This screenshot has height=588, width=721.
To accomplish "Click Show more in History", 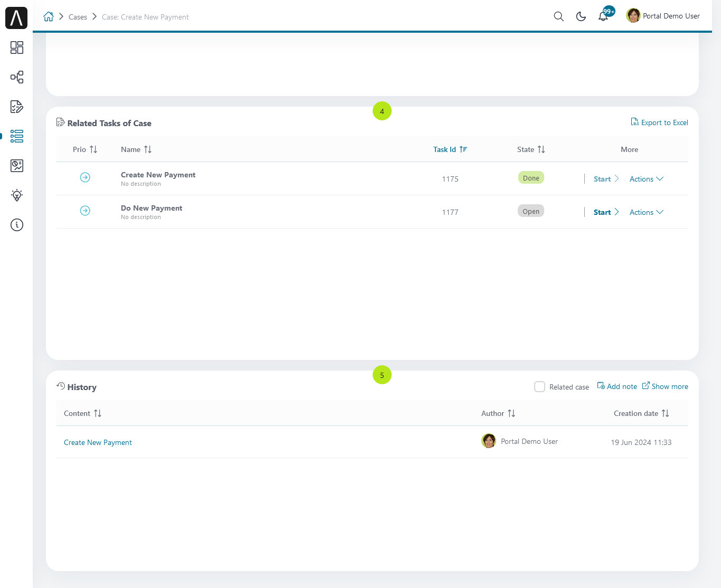I will point(665,386).
